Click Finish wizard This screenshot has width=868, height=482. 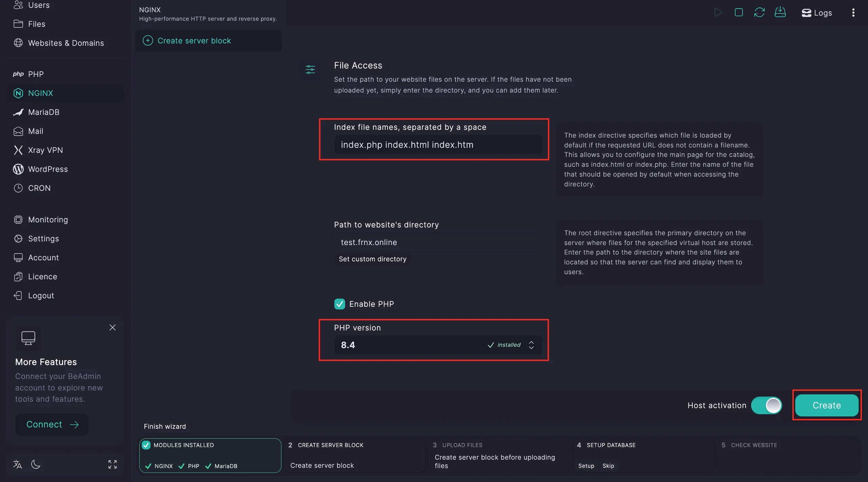(165, 426)
